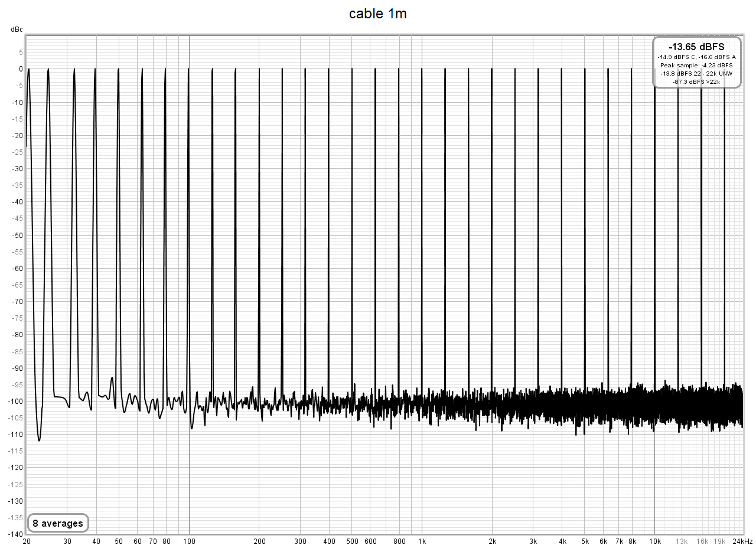Click the "200" frequency axis label
Screen dimensions: 756x548
coord(259,541)
